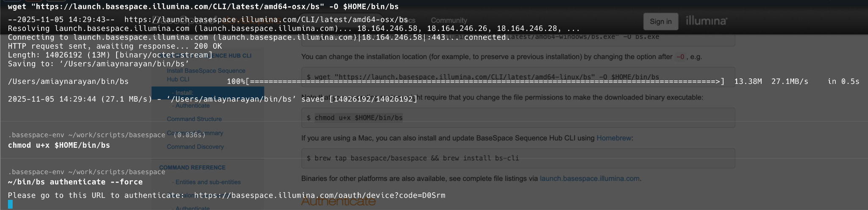This screenshot has width=868, height=210.
Task: Click the brew tap install code block
Action: click(518, 158)
